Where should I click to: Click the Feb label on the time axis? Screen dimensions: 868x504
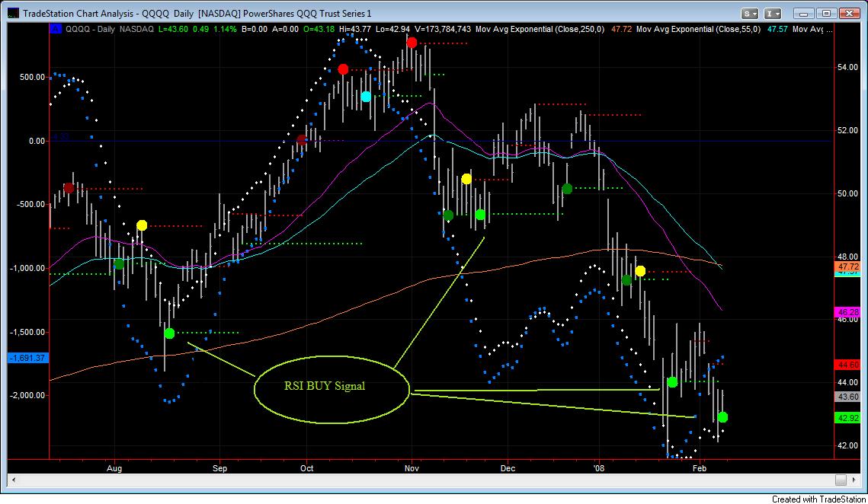[700, 468]
